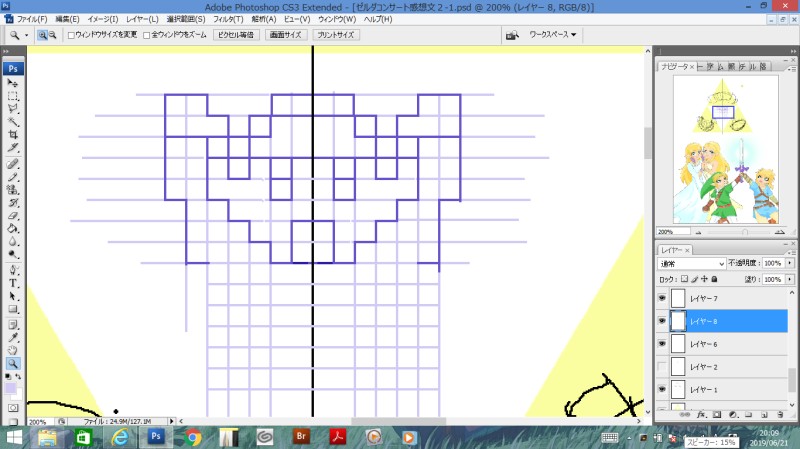800x449 pixels.
Task: Select the Move tool
Action: (13, 83)
